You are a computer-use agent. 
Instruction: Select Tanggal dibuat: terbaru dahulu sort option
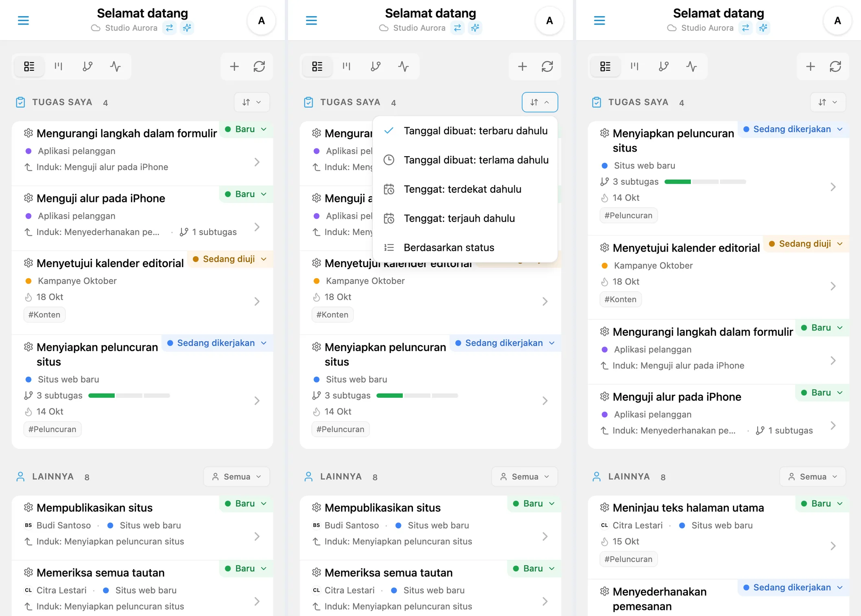pos(465,131)
